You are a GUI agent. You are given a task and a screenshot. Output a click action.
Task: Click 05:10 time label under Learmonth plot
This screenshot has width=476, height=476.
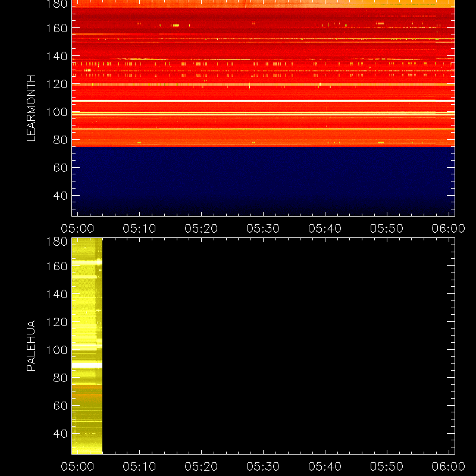coord(139,228)
